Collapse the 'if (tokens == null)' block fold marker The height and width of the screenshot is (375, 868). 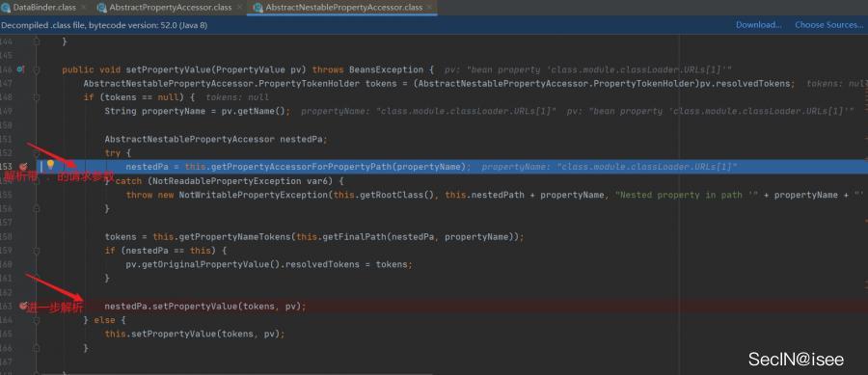(37, 97)
